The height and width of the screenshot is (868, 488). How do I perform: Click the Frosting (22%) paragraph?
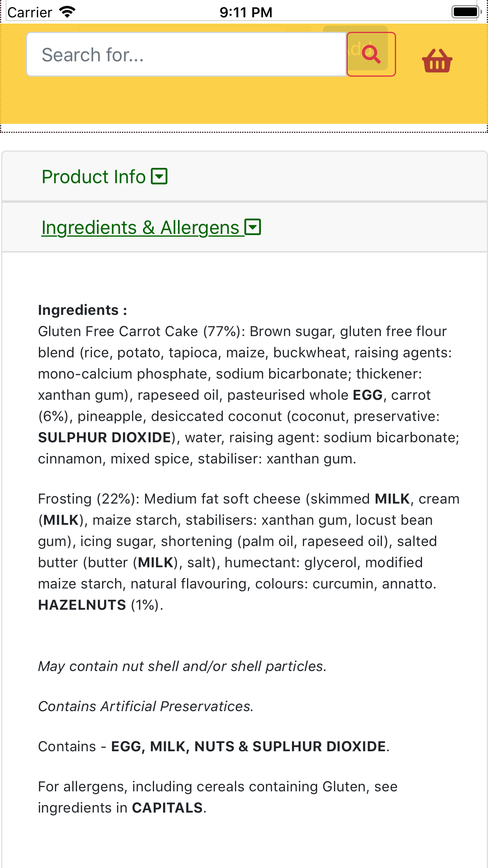pyautogui.click(x=244, y=541)
